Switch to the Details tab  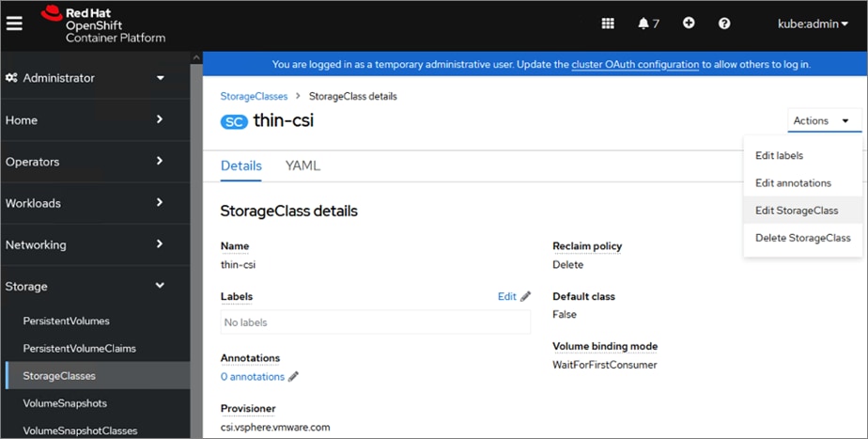(x=241, y=165)
